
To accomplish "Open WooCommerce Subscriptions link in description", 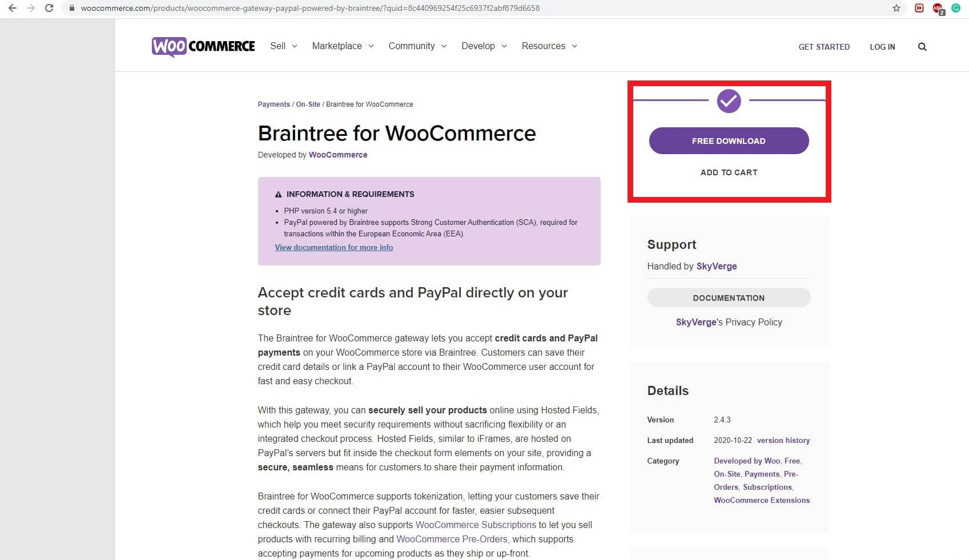I will (476, 525).
